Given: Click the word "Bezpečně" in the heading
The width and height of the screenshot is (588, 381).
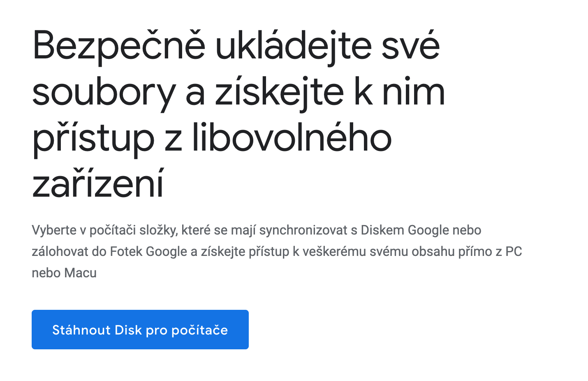Looking at the screenshot, I should click(118, 46).
